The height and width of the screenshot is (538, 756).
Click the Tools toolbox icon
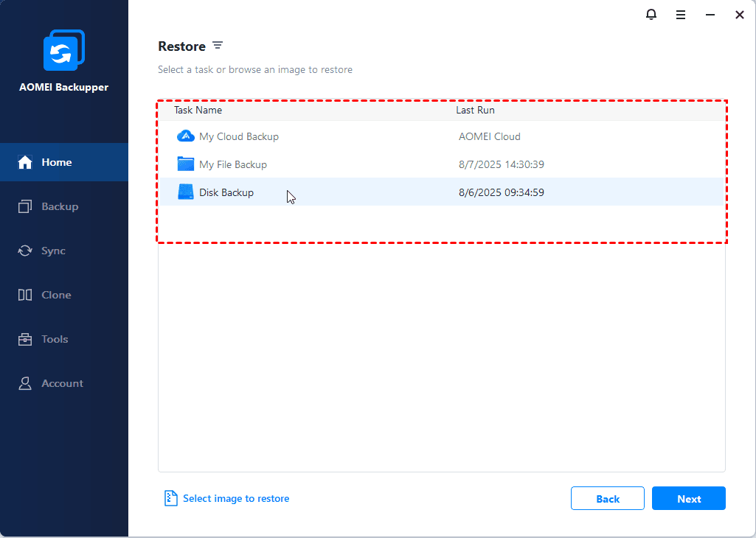(x=25, y=339)
